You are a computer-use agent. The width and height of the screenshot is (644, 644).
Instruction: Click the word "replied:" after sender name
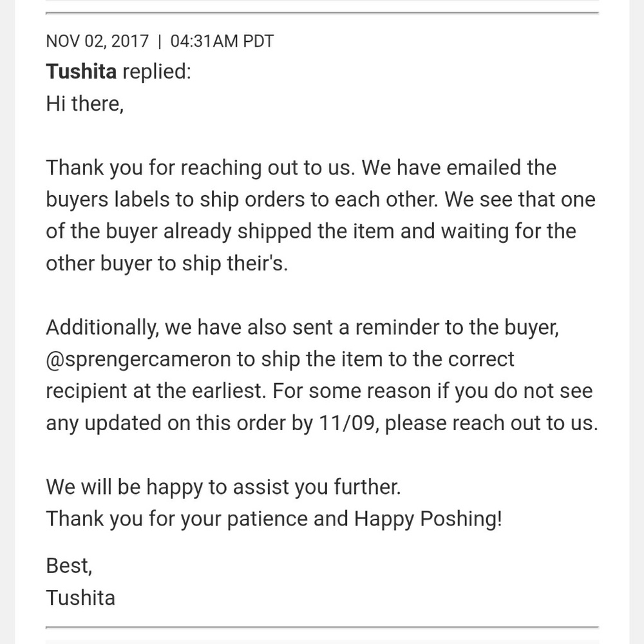(x=156, y=71)
